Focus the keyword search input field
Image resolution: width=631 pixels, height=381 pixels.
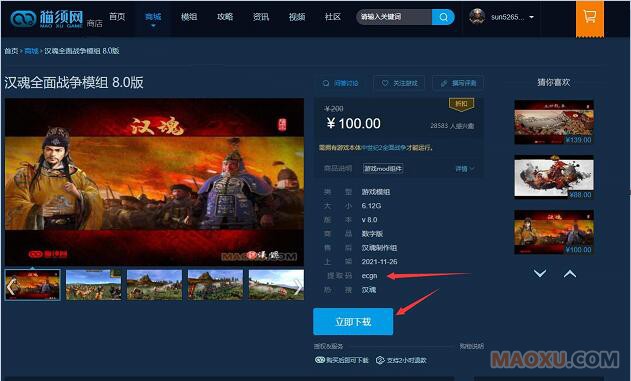click(x=394, y=17)
